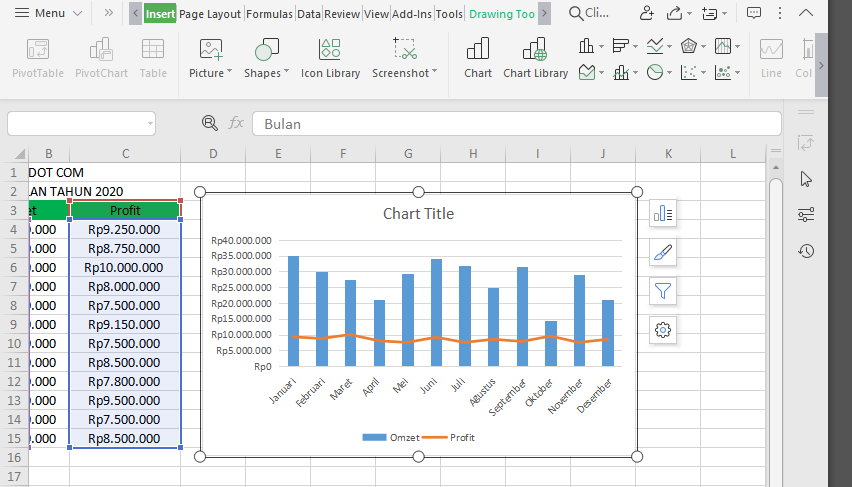
Task: Click the formula bar input field
Action: tap(517, 124)
